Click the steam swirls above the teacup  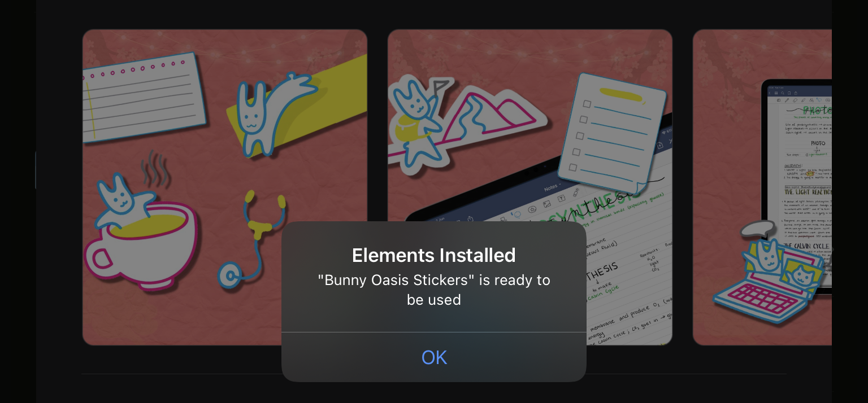click(x=153, y=168)
